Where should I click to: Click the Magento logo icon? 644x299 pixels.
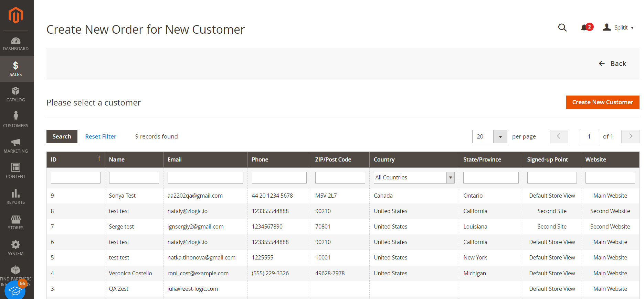pos(16,15)
